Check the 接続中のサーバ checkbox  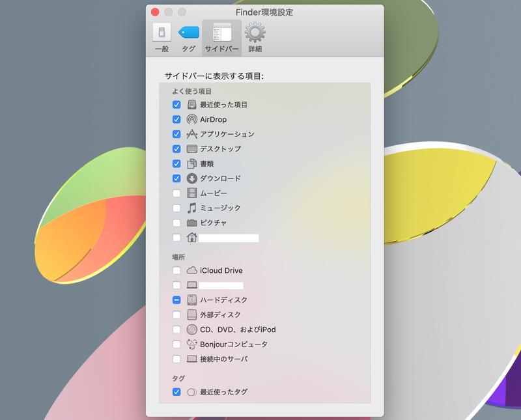[176, 359]
